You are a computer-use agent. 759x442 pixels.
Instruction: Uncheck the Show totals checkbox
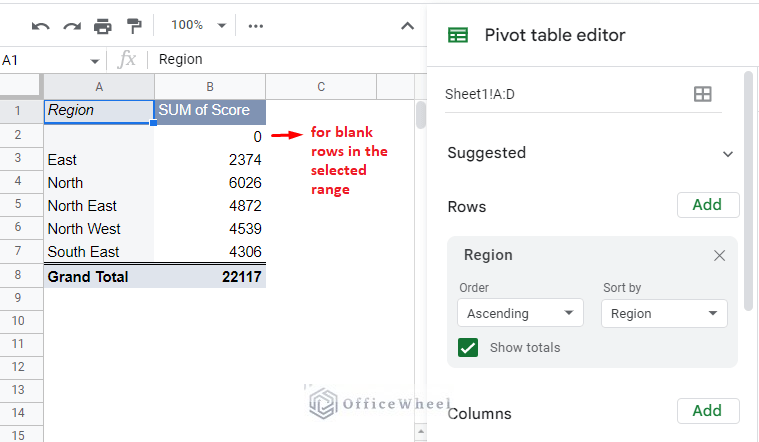468,347
